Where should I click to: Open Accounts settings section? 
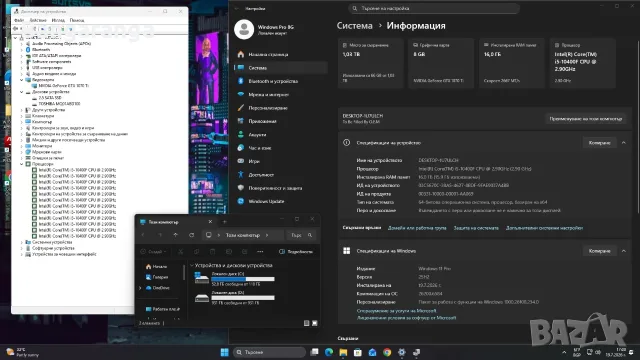click(x=257, y=135)
